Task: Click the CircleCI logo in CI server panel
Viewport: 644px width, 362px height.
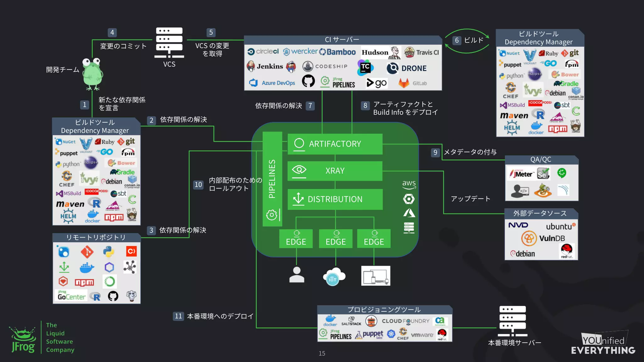Action: click(x=263, y=52)
